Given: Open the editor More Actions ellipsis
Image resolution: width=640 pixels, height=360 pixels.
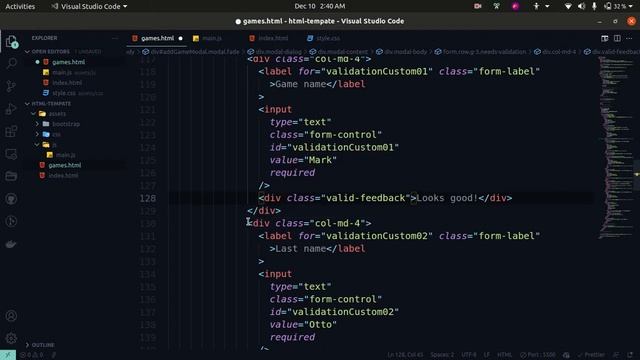Looking at the screenshot, I should click(x=629, y=38).
